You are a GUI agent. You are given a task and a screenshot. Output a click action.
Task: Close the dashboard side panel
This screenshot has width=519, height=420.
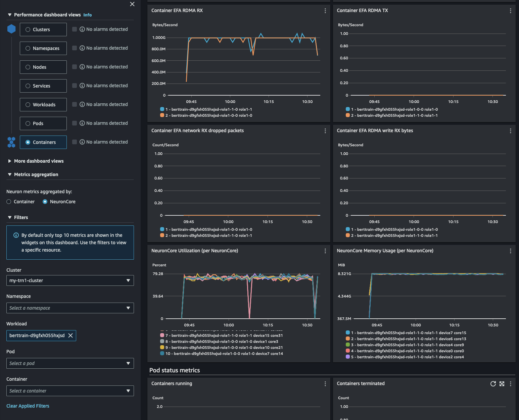(132, 4)
